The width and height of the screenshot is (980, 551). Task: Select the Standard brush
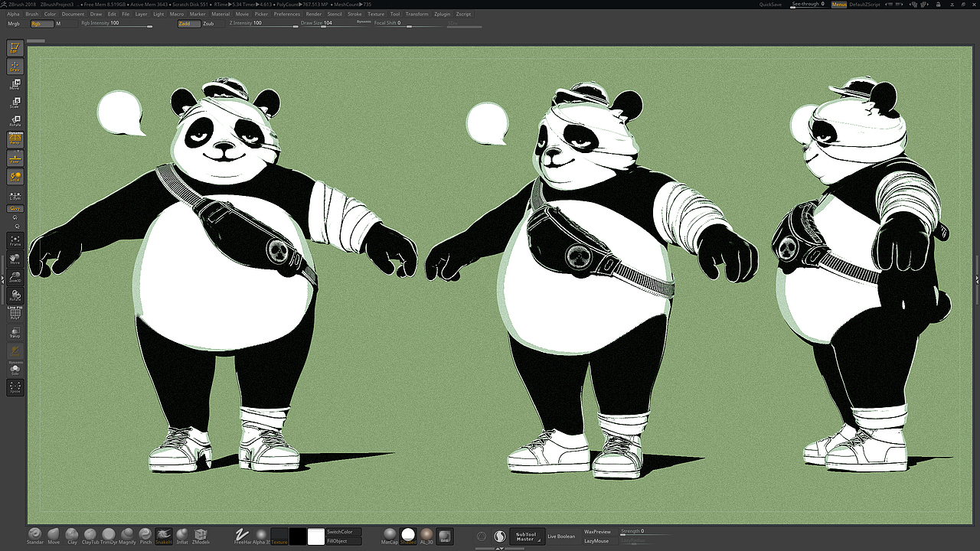35,536
